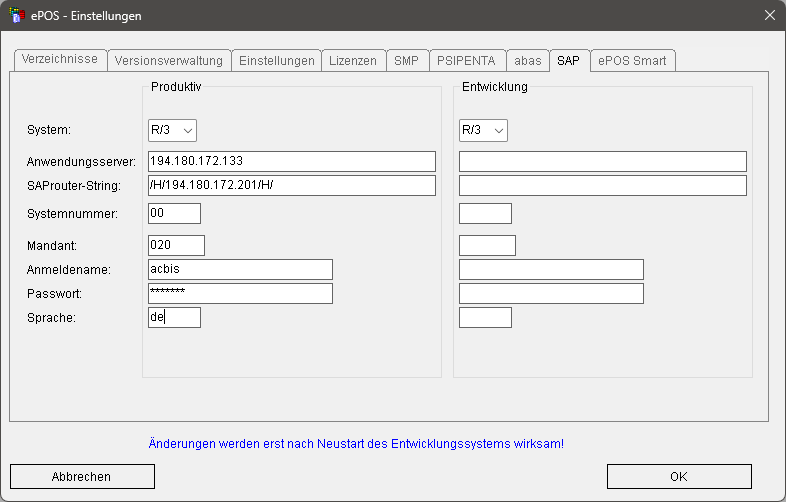
Task: Click the Entwicklung Anmeldename field
Action: click(x=551, y=270)
